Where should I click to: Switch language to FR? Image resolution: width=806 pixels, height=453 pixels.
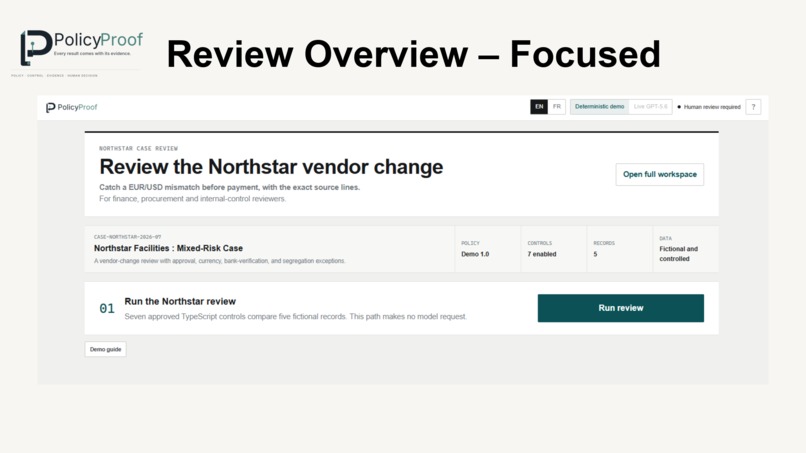(x=557, y=106)
